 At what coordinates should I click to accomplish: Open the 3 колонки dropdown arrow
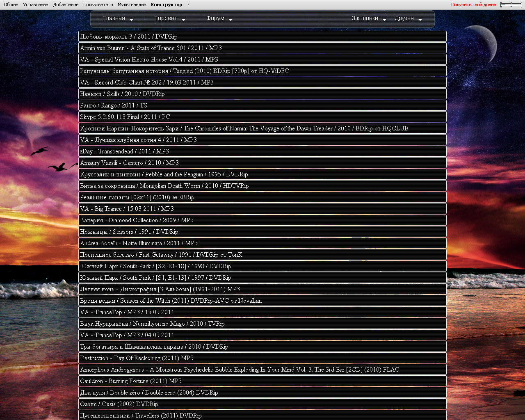(384, 20)
